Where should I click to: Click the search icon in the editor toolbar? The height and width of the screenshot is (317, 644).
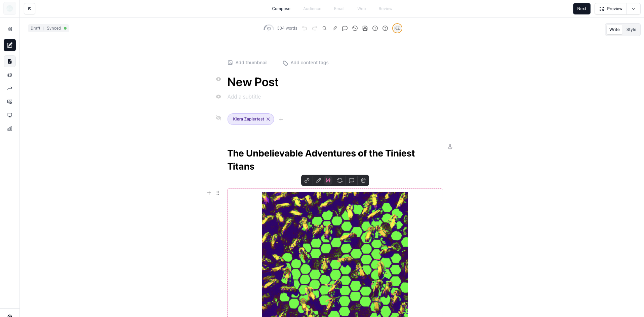[324, 28]
